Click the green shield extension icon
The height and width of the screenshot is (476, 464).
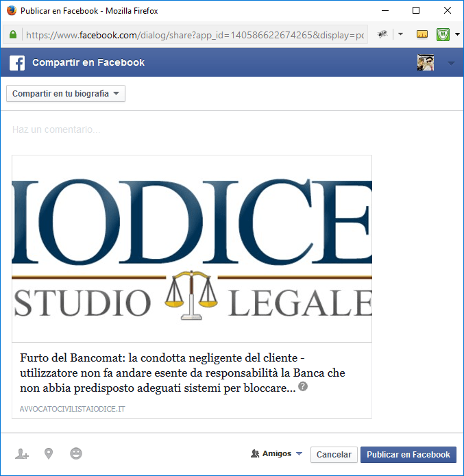(443, 34)
